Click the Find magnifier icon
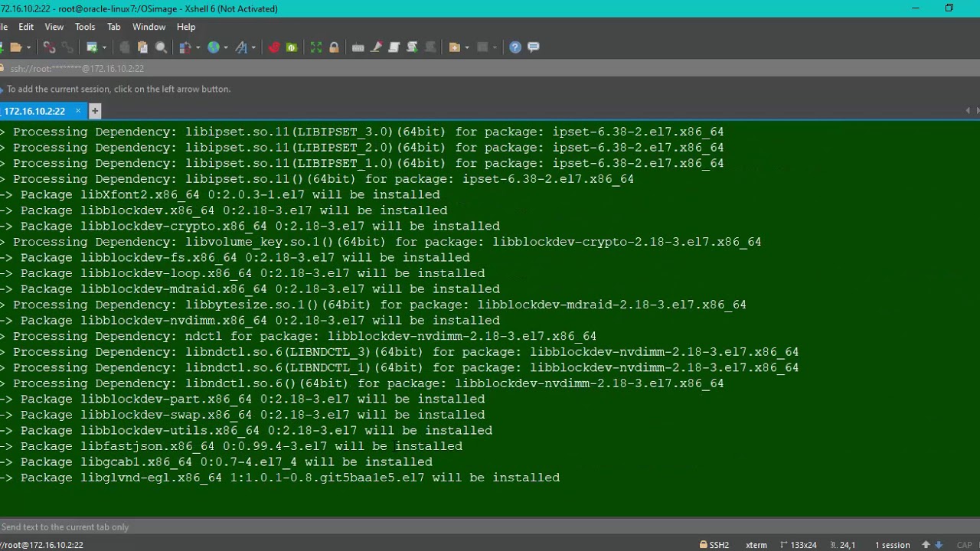The height and width of the screenshot is (551, 980). pos(161,47)
